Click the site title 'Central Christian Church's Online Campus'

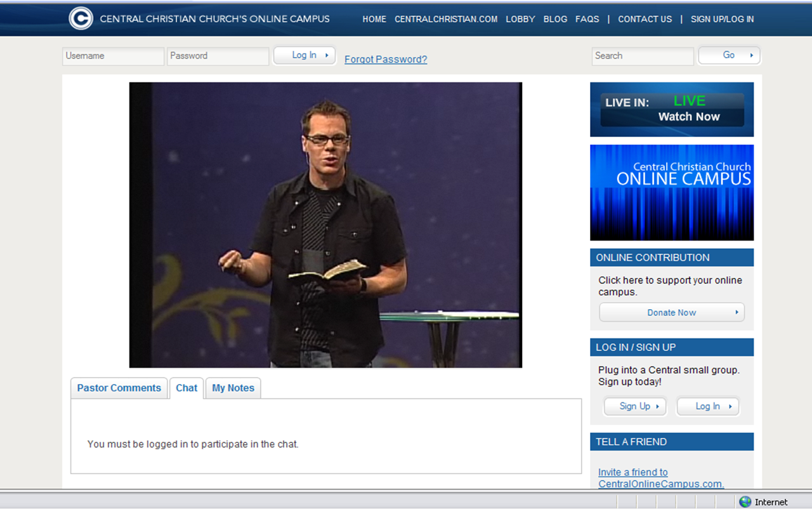point(215,19)
